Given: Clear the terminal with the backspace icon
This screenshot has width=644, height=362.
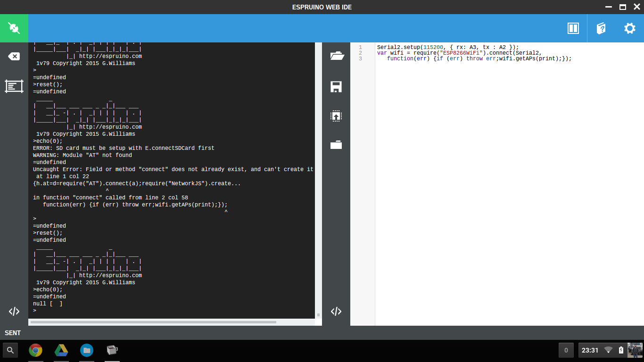Looking at the screenshot, I should pyautogui.click(x=14, y=57).
